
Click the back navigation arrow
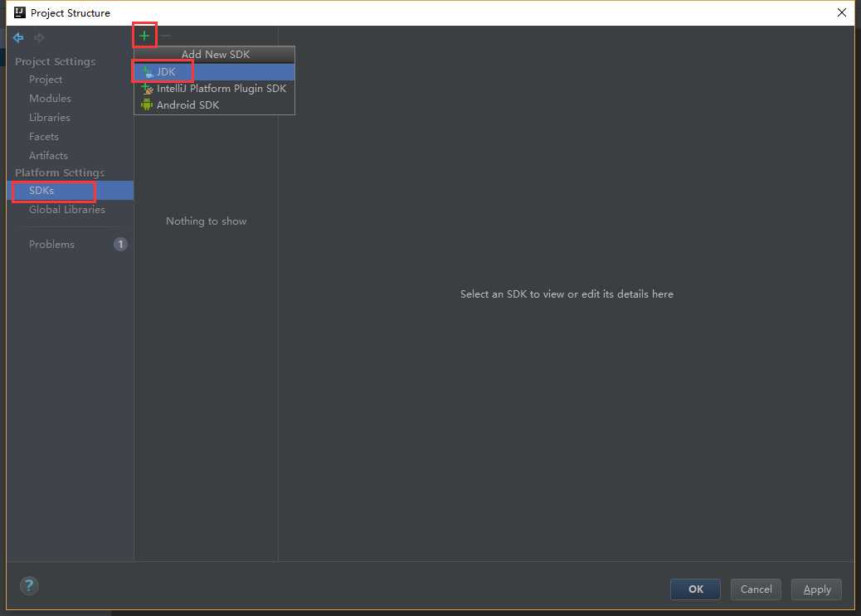pyautogui.click(x=19, y=37)
